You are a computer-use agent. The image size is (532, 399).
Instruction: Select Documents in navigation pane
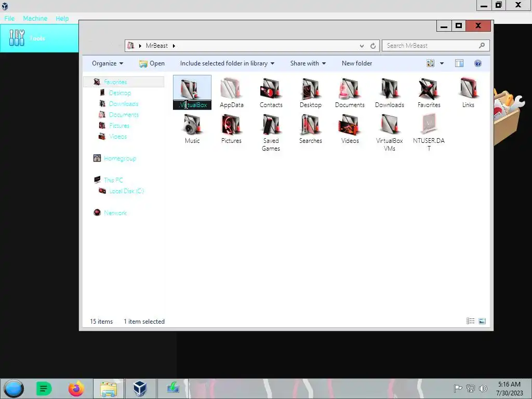point(124,115)
